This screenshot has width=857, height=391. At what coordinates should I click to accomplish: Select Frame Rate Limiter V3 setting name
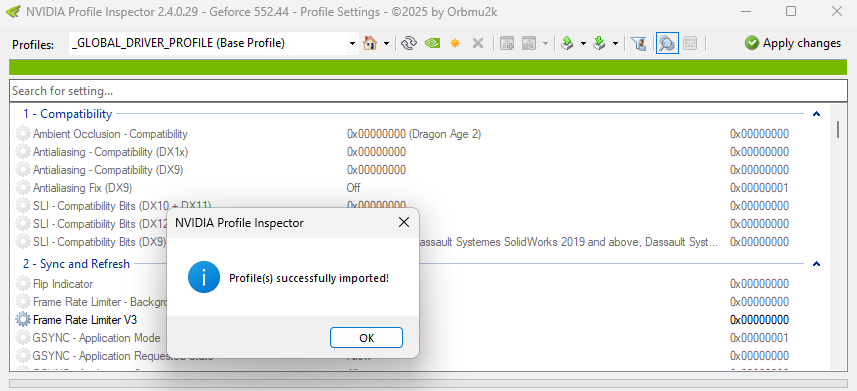click(x=85, y=320)
